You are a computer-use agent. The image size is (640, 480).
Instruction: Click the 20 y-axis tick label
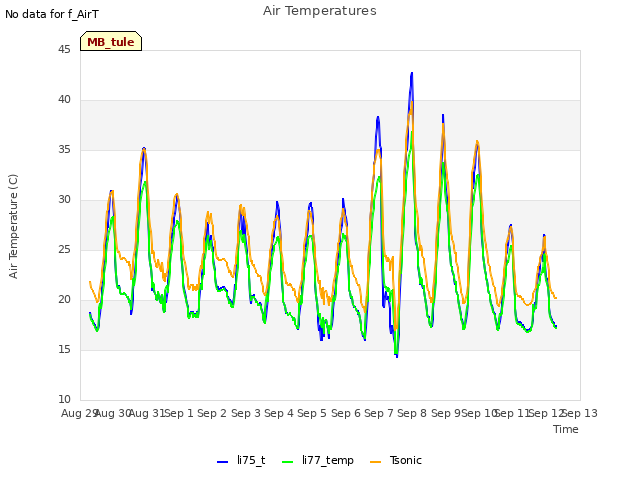coord(64,300)
